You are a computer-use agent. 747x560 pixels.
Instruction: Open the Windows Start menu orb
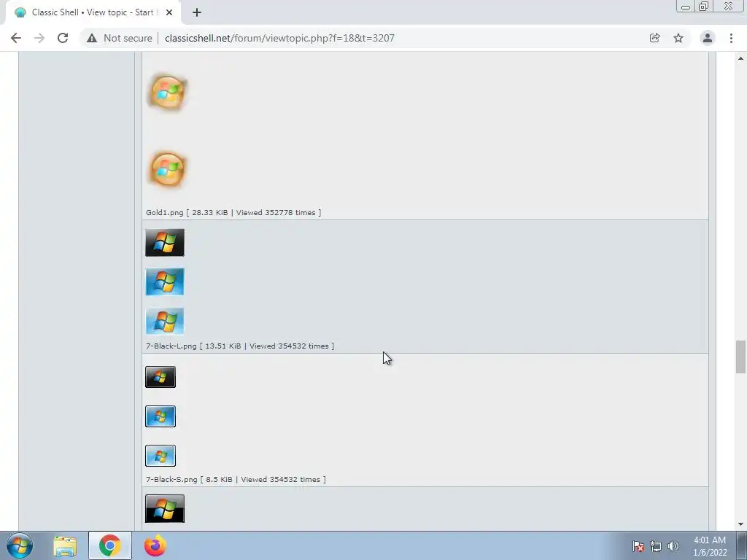(x=20, y=545)
